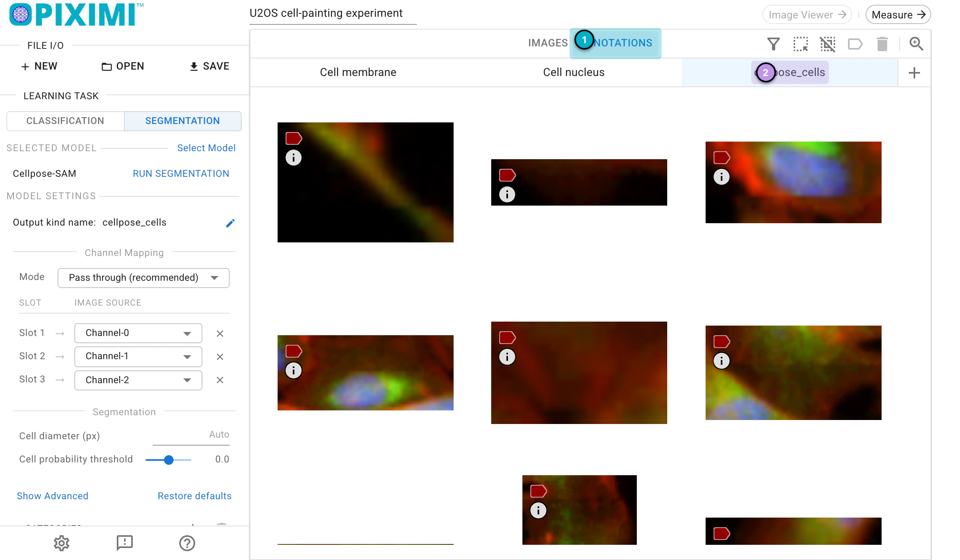Image resolution: width=960 pixels, height=560 pixels.
Task: Click Run Segmentation
Action: (181, 174)
